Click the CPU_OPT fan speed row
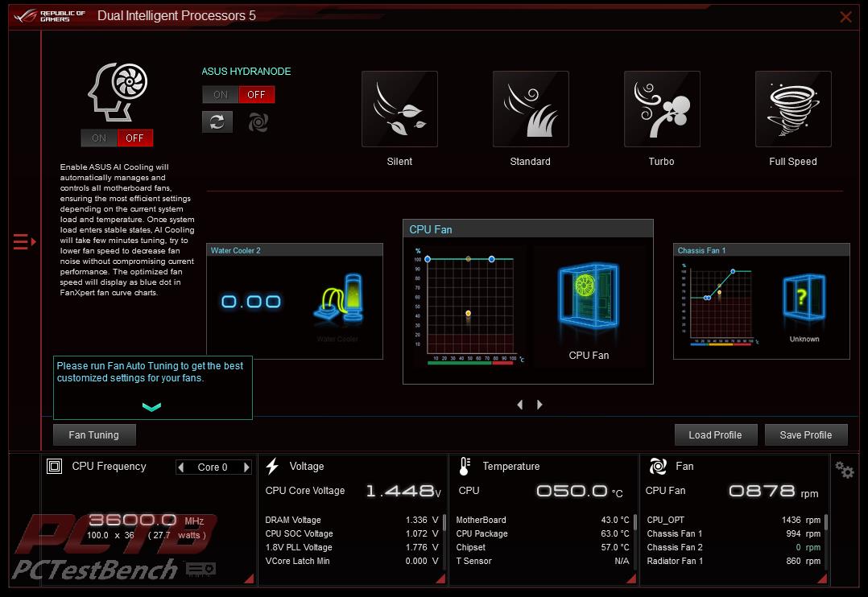The height and width of the screenshot is (597, 868). click(734, 520)
